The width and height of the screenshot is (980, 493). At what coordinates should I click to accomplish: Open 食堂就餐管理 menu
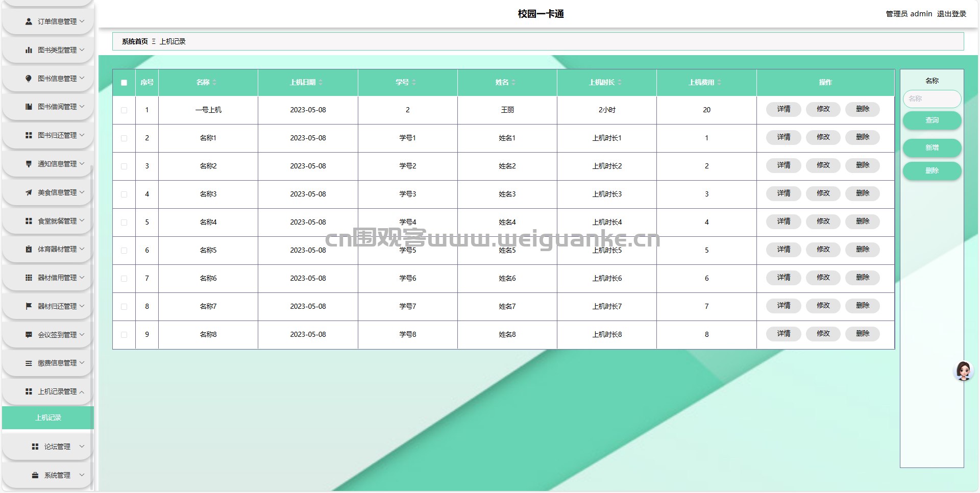(x=47, y=221)
